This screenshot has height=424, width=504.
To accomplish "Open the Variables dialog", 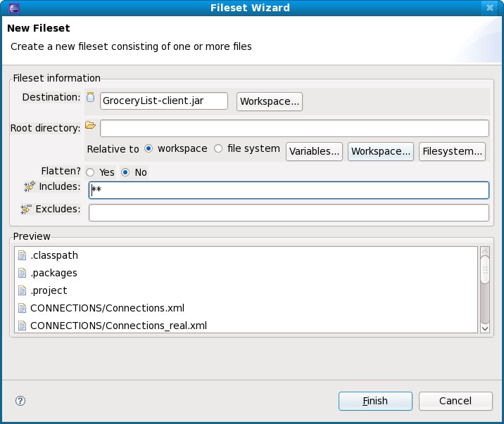I will (314, 151).
